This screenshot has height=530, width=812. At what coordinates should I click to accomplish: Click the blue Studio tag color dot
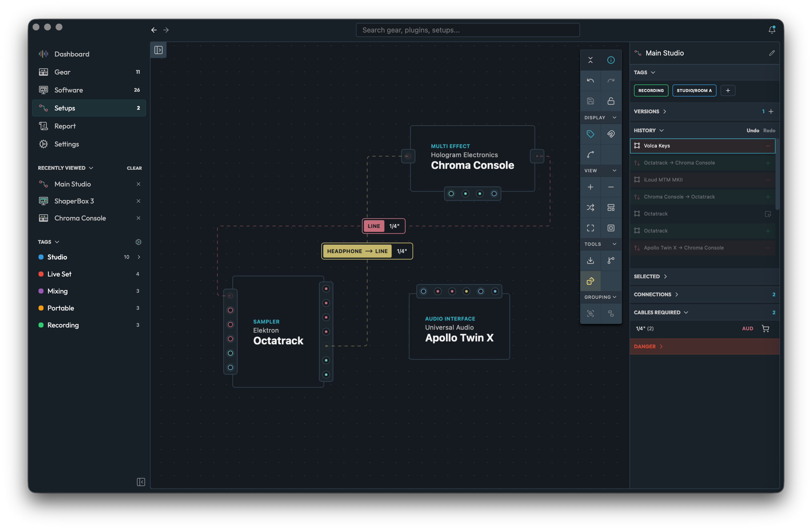41,257
